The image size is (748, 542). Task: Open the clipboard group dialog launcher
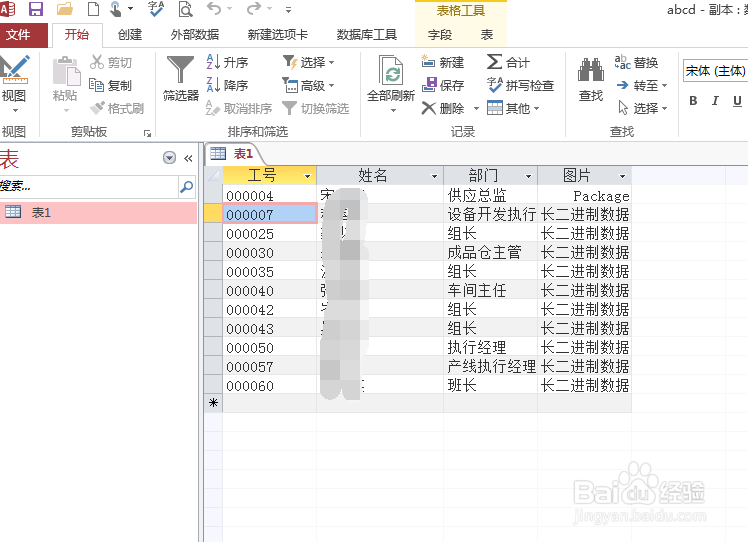147,134
